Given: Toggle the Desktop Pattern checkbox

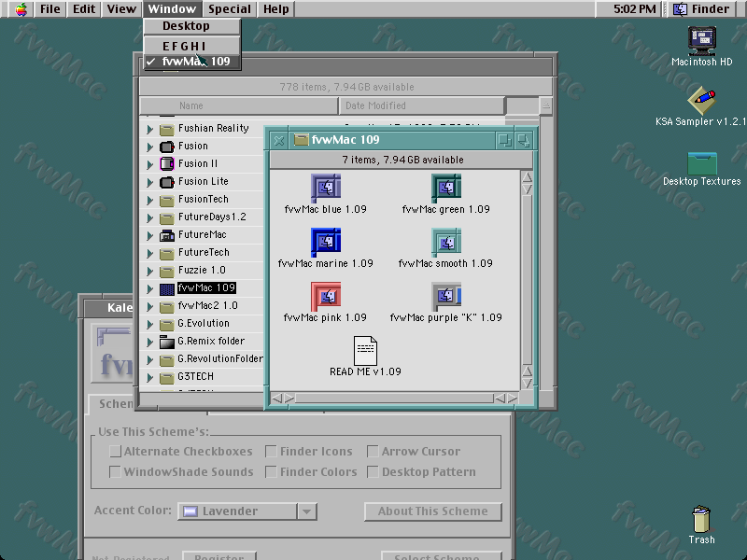Looking at the screenshot, I should 373,471.
